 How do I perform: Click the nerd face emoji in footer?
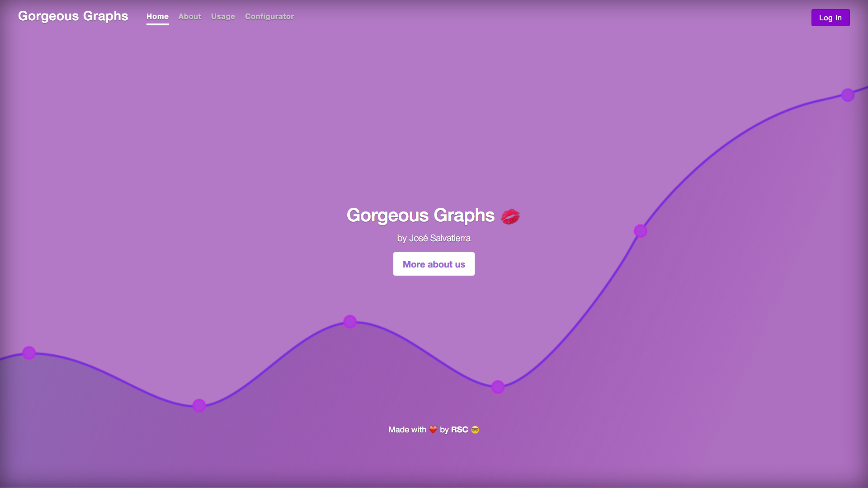coord(475,430)
